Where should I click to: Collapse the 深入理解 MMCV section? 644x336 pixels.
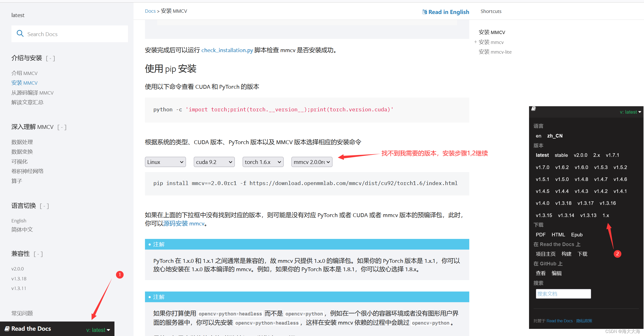[x=62, y=127]
